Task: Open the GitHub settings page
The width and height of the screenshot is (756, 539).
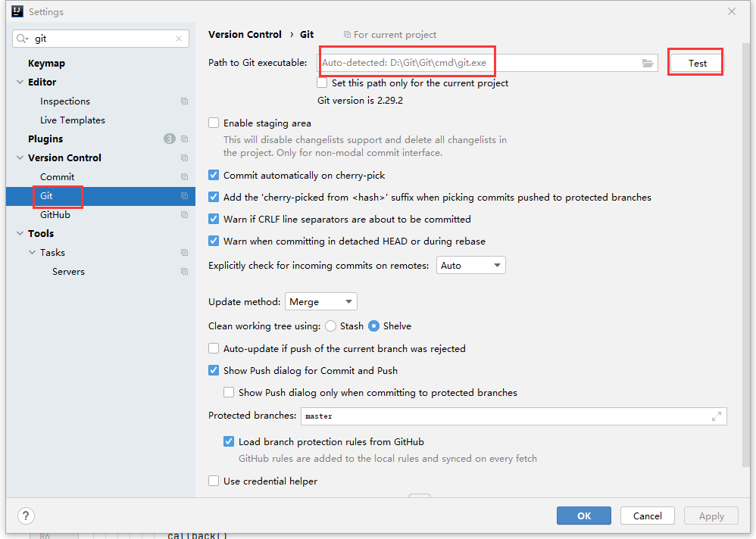Action: click(55, 214)
